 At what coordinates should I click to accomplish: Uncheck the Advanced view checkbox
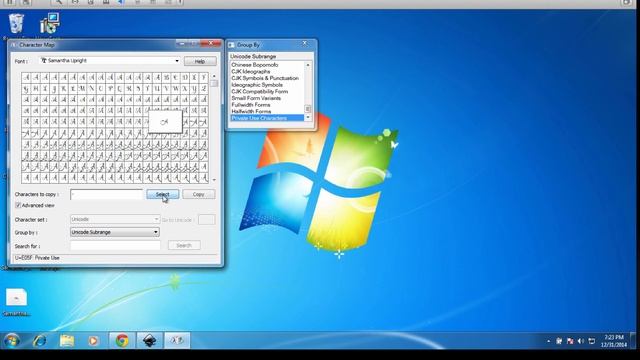(x=18, y=205)
